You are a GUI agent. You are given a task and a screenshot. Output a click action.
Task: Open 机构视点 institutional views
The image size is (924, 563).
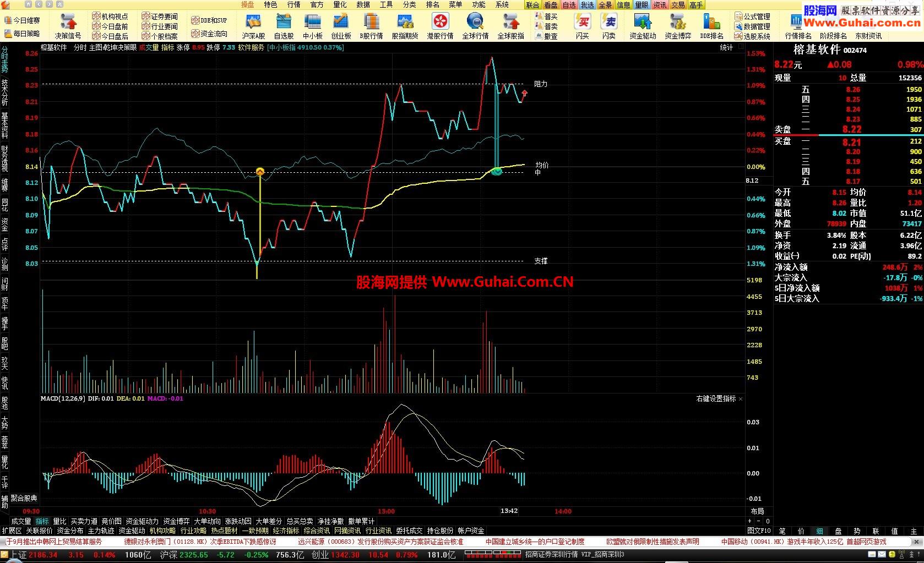pos(110,17)
